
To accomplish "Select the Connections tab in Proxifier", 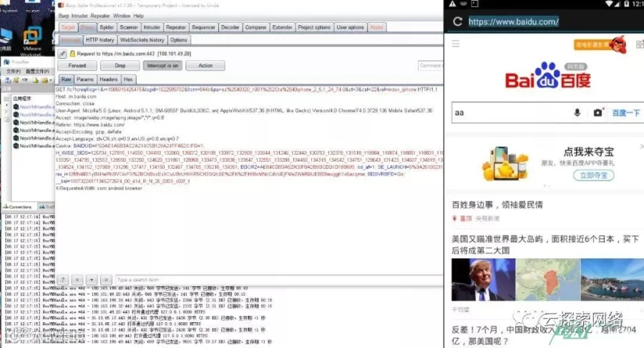I will point(18,207).
